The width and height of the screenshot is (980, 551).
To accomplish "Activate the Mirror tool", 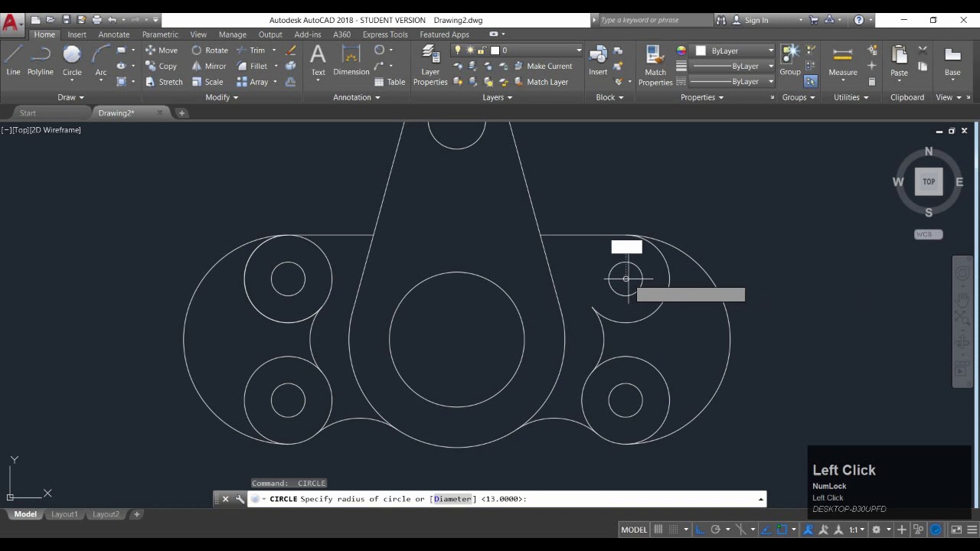I will 209,67.
